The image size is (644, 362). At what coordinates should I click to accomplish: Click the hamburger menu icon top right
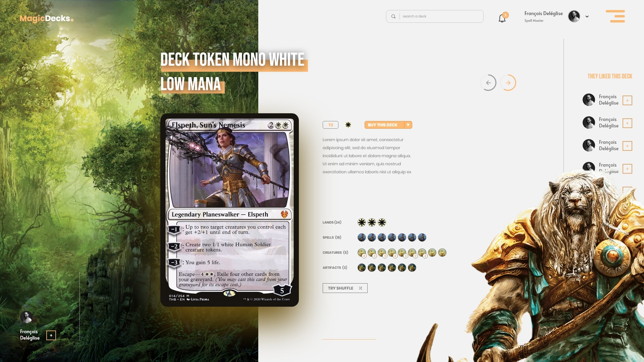click(x=616, y=16)
